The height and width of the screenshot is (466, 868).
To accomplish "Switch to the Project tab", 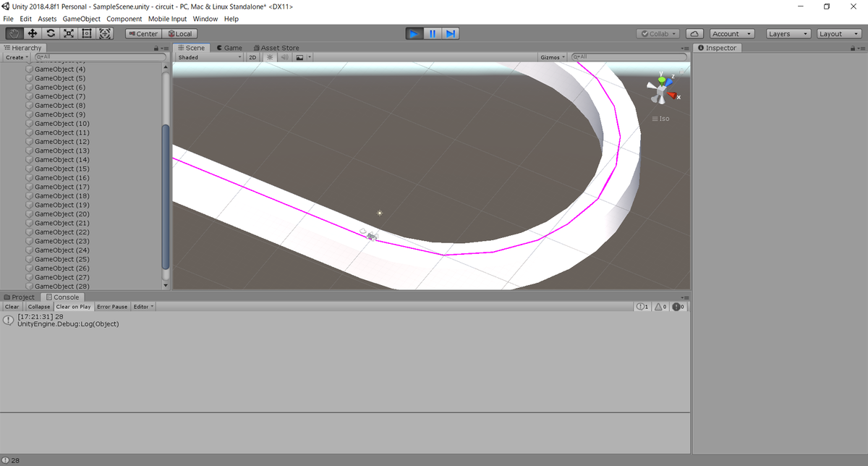I will click(20, 297).
